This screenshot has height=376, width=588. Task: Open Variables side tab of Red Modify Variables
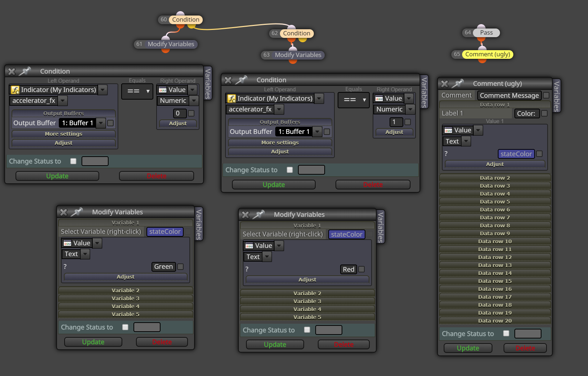(x=380, y=227)
